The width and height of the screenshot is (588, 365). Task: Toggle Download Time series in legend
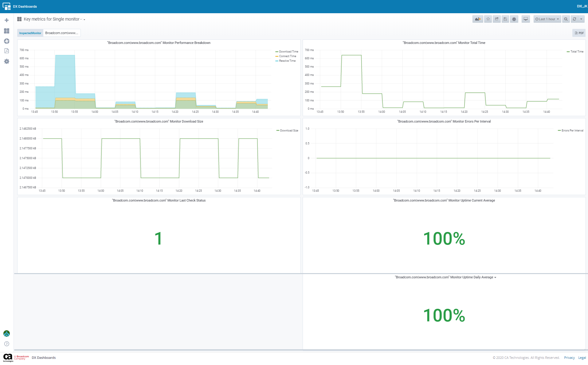(288, 52)
